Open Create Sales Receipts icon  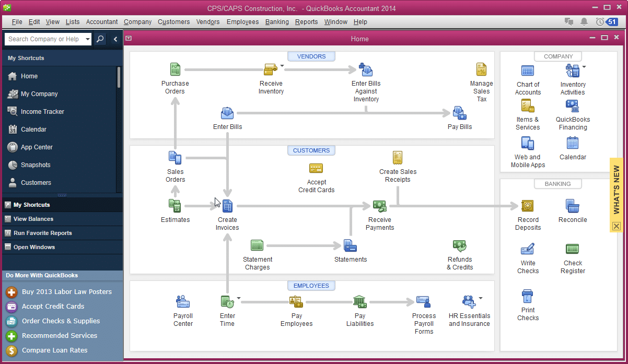pos(398,157)
